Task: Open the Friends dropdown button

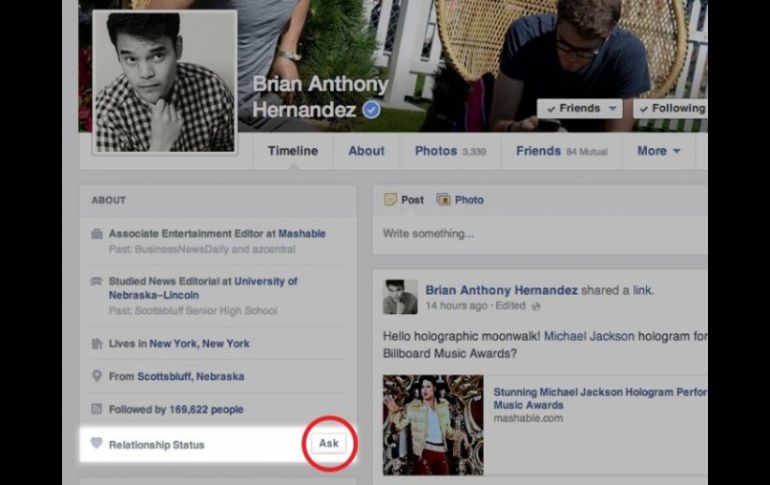Action: (579, 108)
